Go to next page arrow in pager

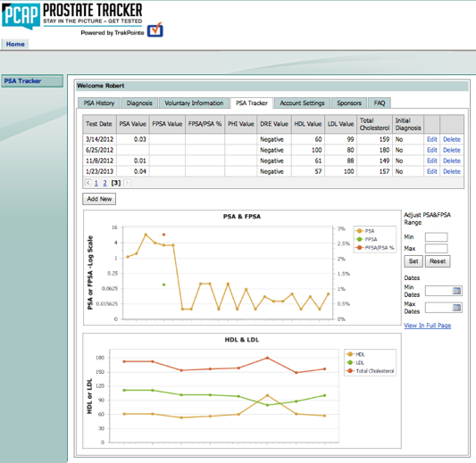coord(127,183)
